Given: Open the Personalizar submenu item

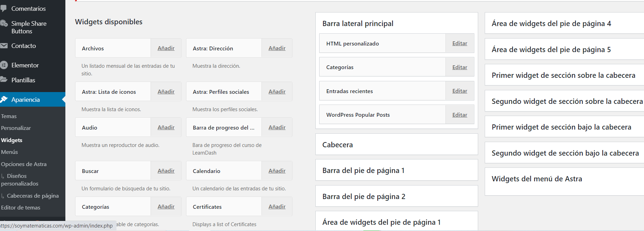Looking at the screenshot, I should pos(16,128).
